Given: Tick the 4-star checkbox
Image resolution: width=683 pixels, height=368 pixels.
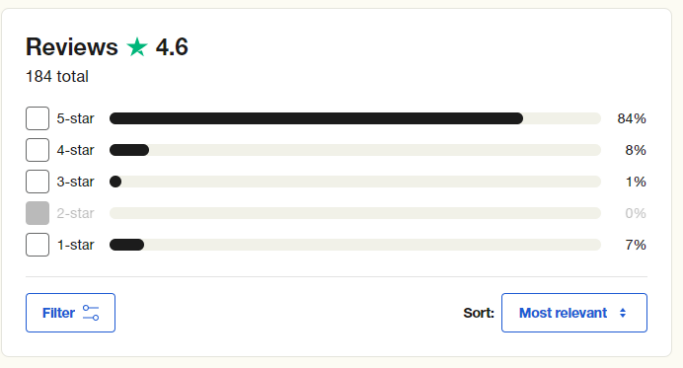Looking at the screenshot, I should coord(37,150).
